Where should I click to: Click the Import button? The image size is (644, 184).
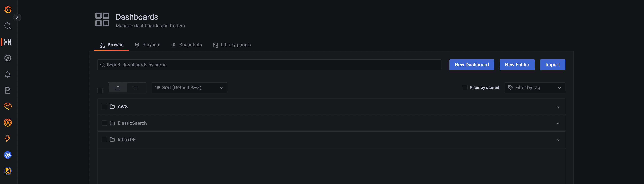pos(553,65)
